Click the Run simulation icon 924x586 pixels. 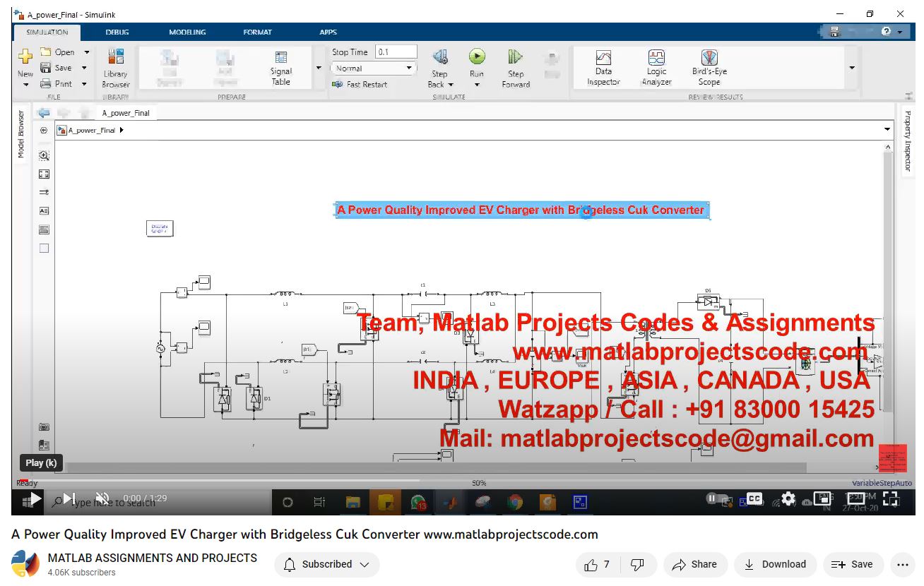(x=477, y=57)
